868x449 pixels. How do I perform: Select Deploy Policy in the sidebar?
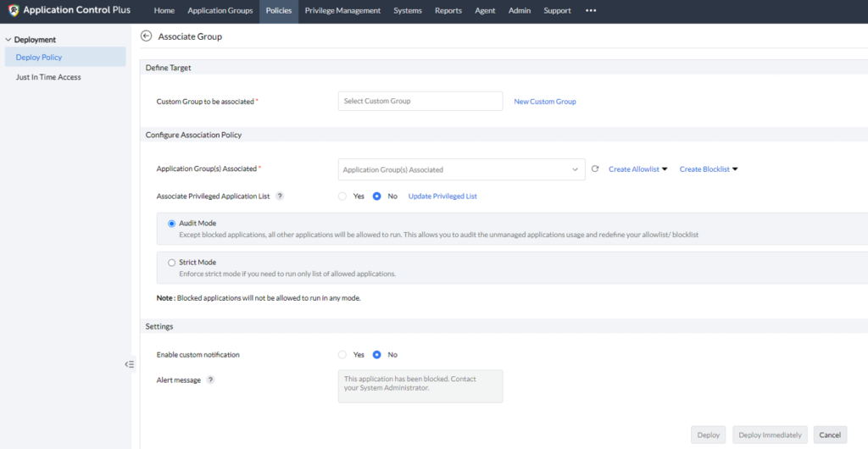point(65,57)
